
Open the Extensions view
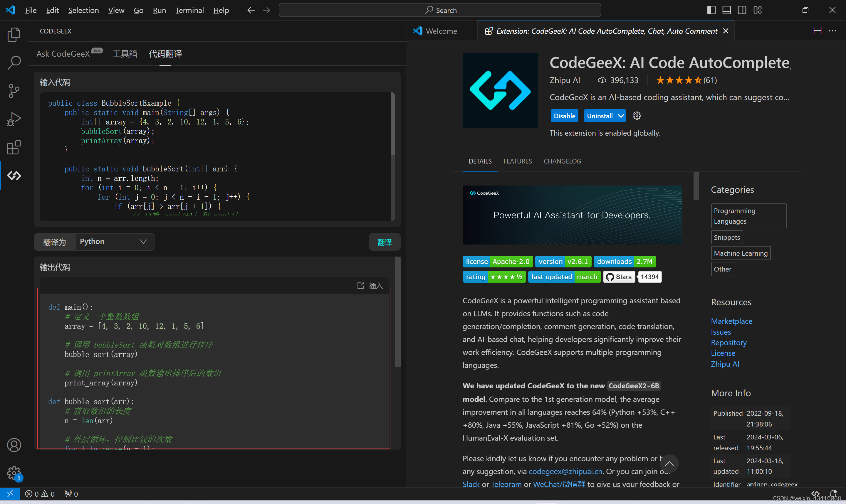(14, 147)
